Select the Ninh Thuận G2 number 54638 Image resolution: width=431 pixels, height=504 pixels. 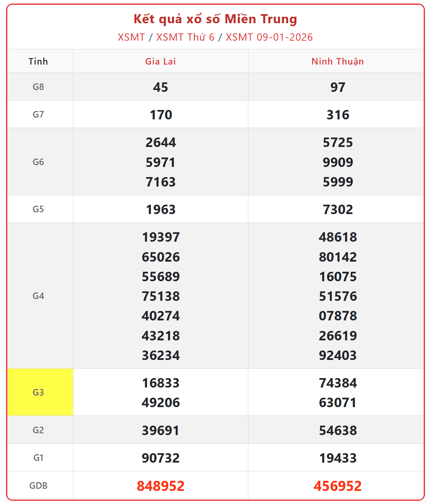tap(338, 430)
